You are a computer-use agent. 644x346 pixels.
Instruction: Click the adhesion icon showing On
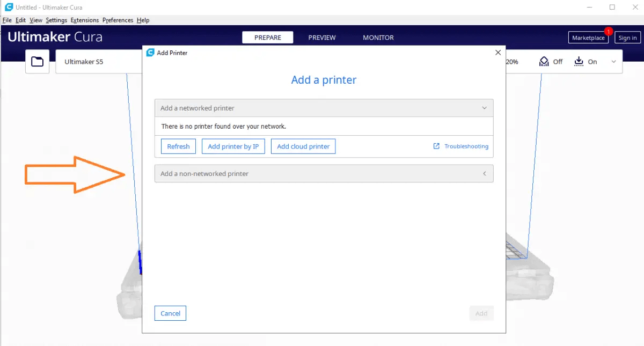pyautogui.click(x=579, y=62)
